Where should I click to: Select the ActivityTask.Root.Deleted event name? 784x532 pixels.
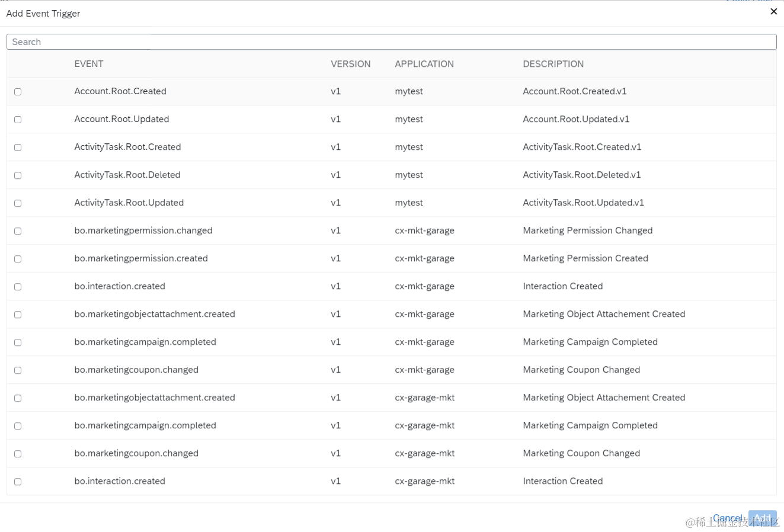coord(127,175)
